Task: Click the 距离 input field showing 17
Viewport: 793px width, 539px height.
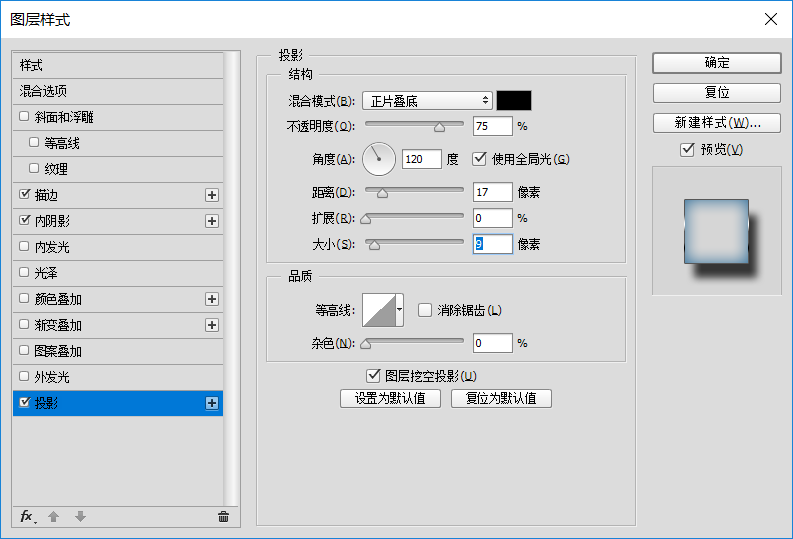Action: coord(493,192)
